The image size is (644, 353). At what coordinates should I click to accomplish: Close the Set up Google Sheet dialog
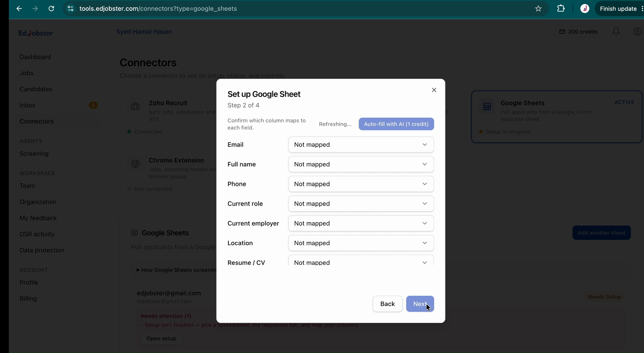[x=434, y=90]
